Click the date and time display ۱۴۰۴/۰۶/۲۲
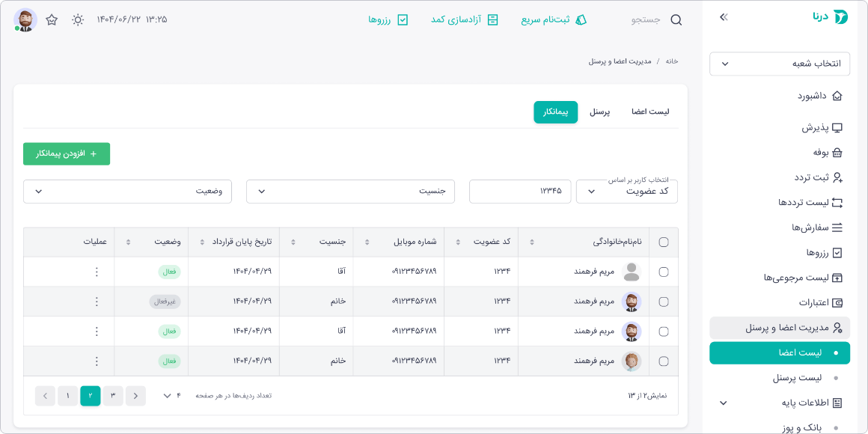The image size is (868, 434). pos(132,20)
